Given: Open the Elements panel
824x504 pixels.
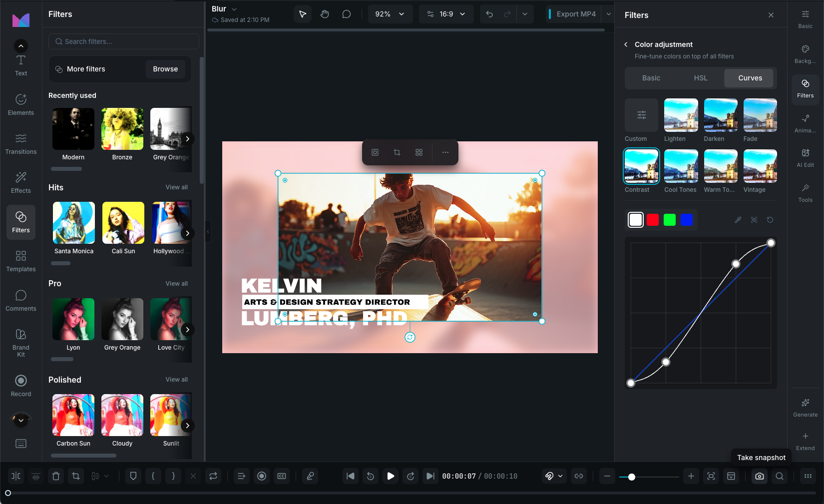Looking at the screenshot, I should [21, 105].
